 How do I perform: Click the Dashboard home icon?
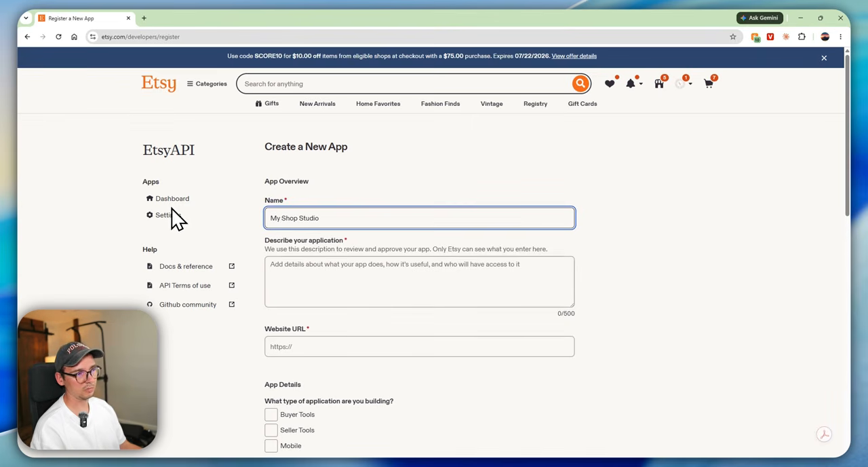pyautogui.click(x=150, y=198)
